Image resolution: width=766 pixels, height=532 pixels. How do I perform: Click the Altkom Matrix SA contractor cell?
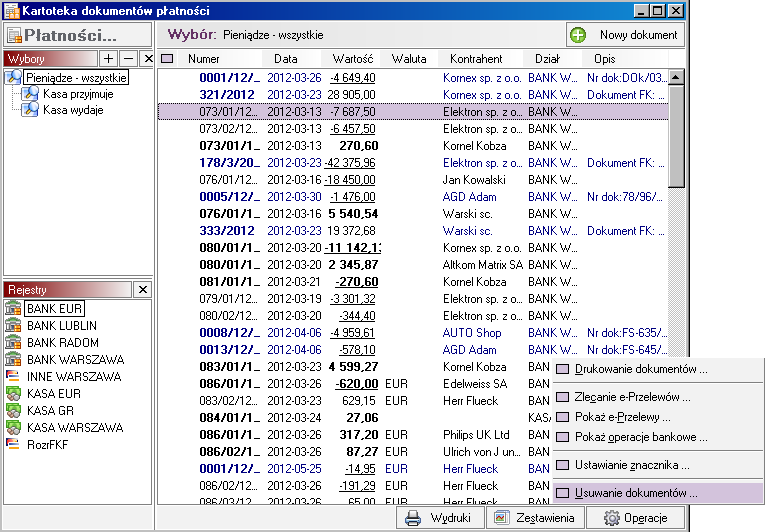point(483,265)
